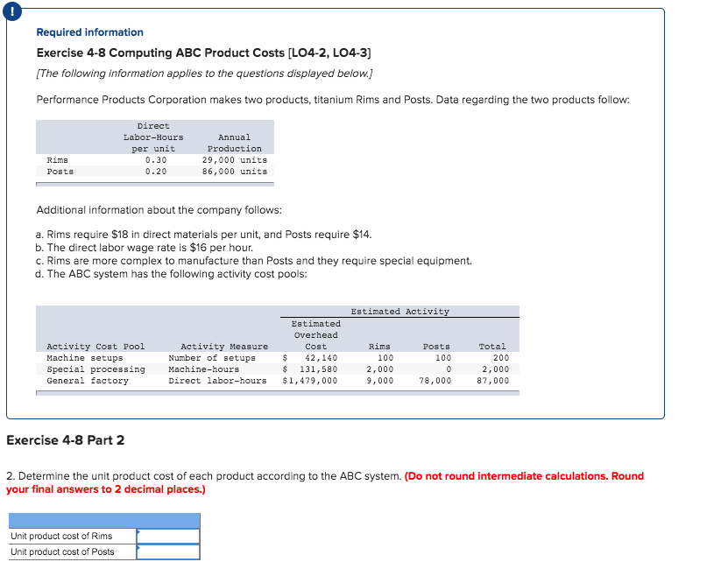Image resolution: width=728 pixels, height=576 pixels.
Task: Click inside the Unit product cost of Rims field
Action: (x=169, y=536)
